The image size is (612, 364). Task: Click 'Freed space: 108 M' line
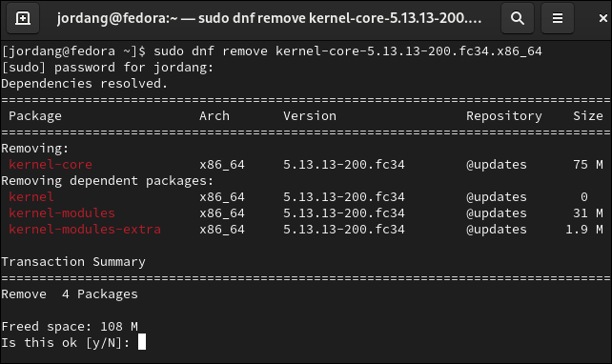click(x=70, y=327)
